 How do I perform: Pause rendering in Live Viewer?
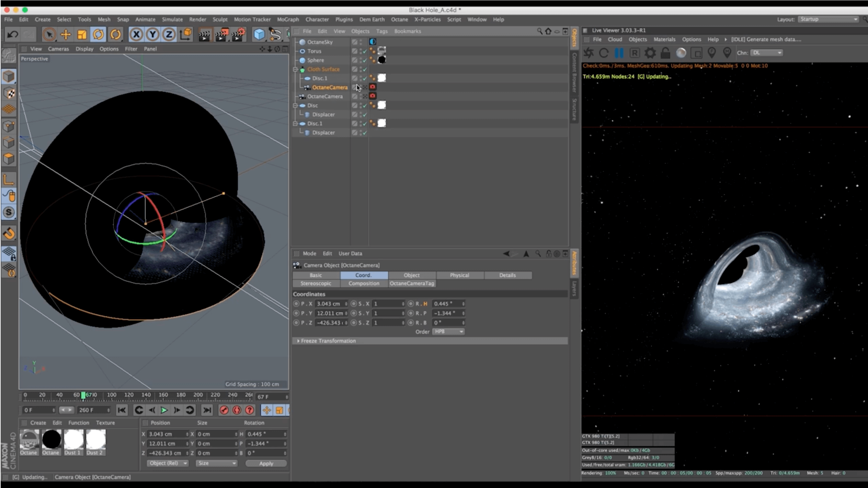pyautogui.click(x=619, y=53)
